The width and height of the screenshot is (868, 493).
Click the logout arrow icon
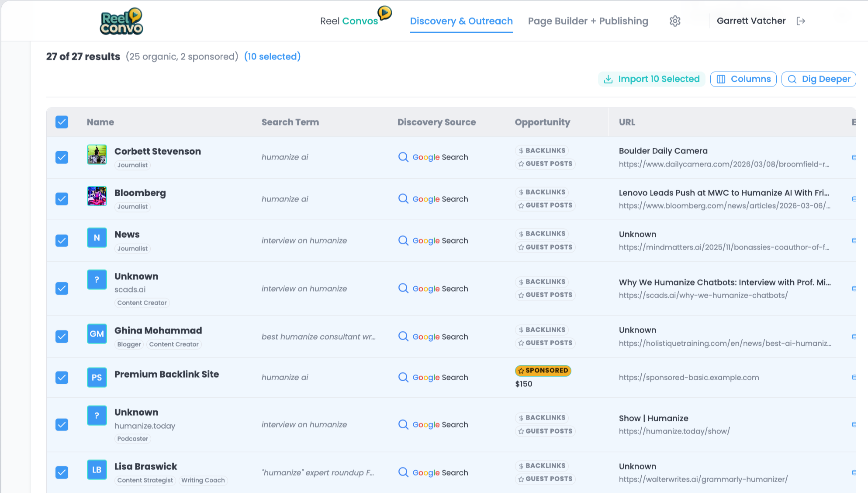(801, 21)
